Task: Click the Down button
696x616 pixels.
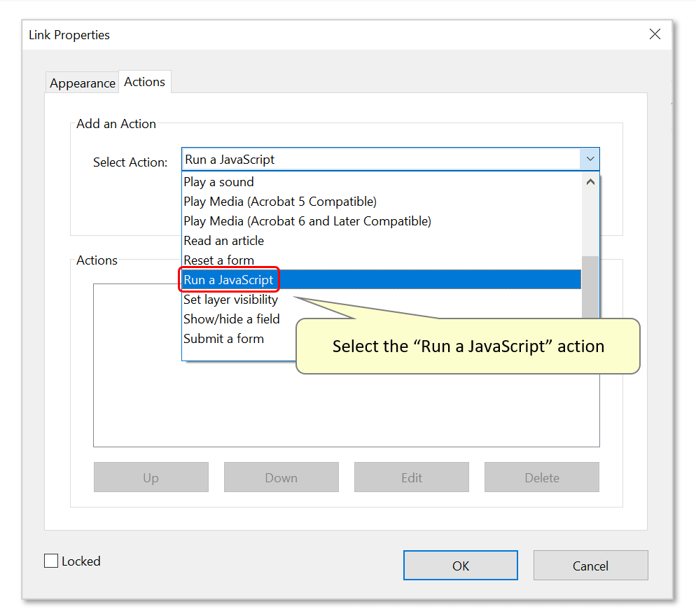Action: coord(281,477)
